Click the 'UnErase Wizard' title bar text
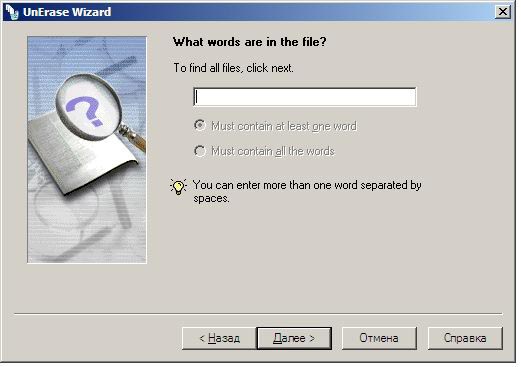 coord(67,12)
